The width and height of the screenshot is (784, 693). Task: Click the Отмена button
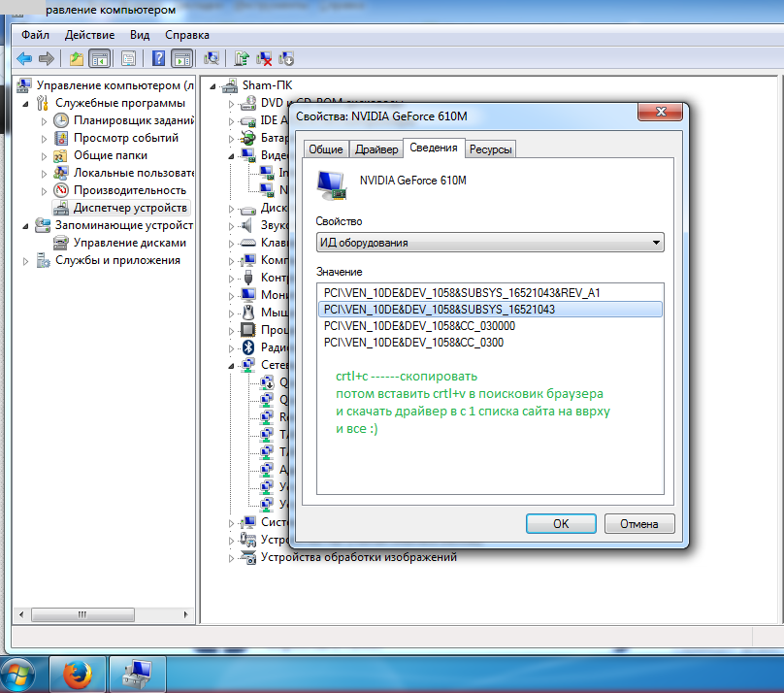pyautogui.click(x=637, y=523)
